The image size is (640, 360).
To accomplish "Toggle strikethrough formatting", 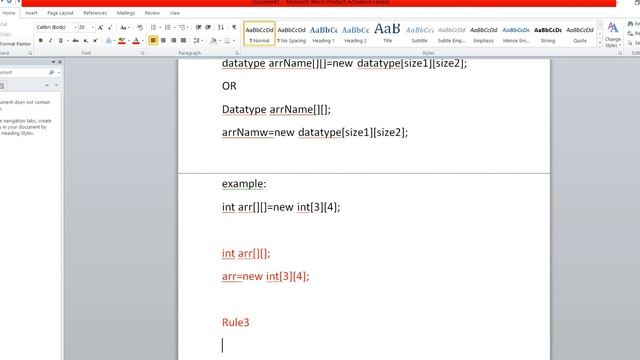I will [x=76, y=40].
